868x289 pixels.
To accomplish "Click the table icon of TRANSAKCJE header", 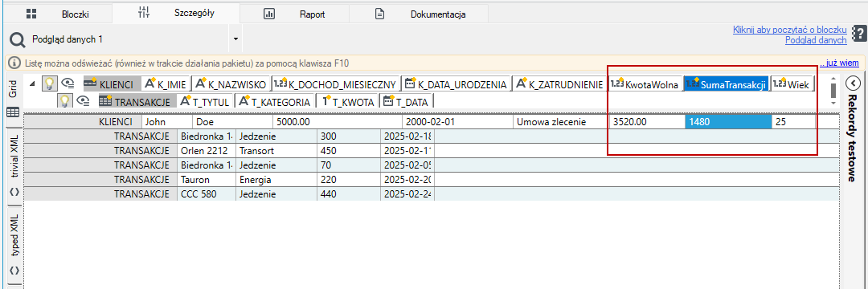I will click(106, 101).
